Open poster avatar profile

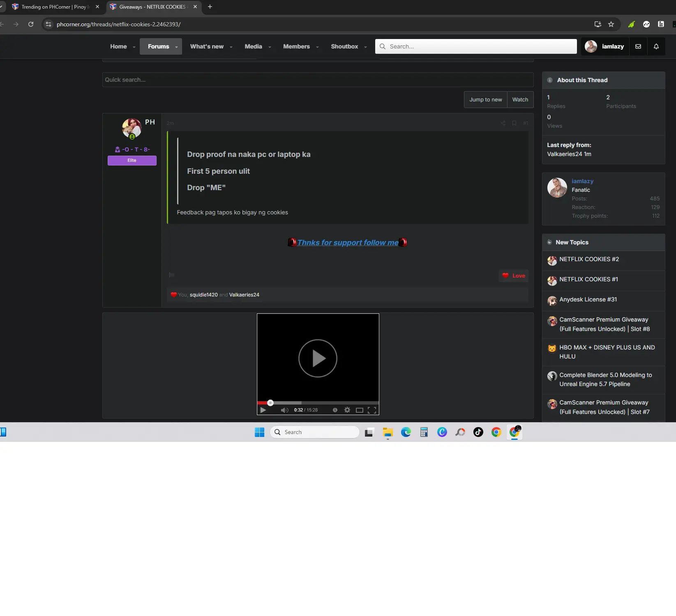tap(132, 128)
